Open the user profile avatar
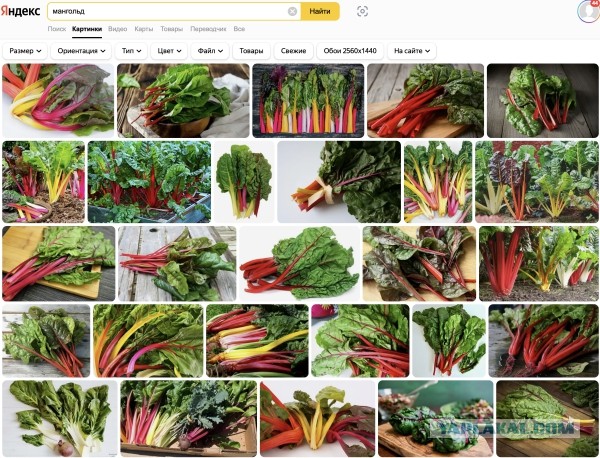 (587, 11)
